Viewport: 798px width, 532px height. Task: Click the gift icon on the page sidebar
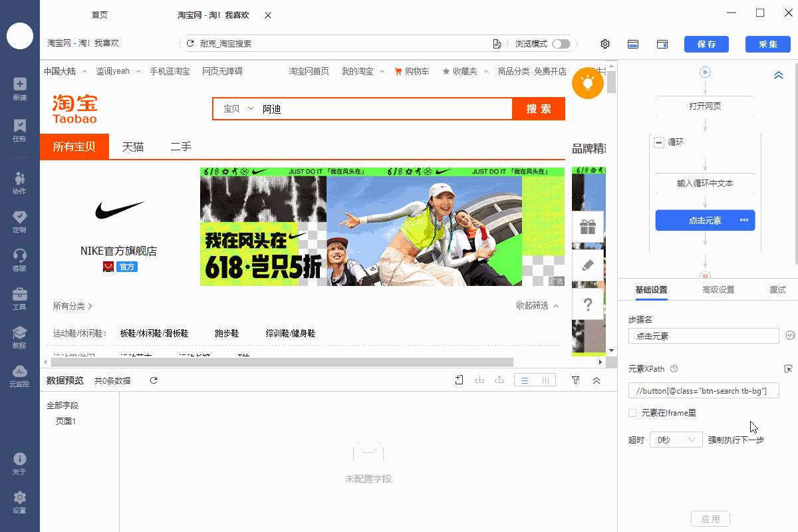(587, 227)
